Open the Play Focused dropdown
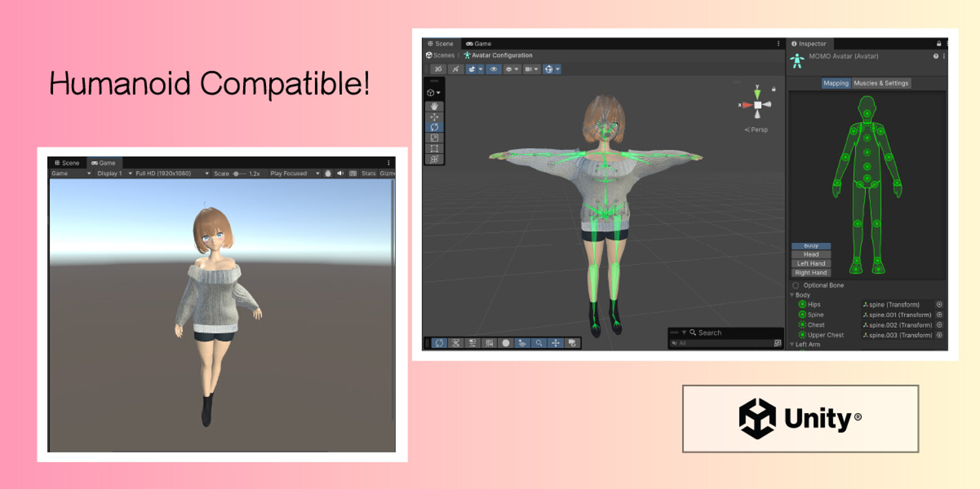This screenshot has width=980, height=489. 295,174
